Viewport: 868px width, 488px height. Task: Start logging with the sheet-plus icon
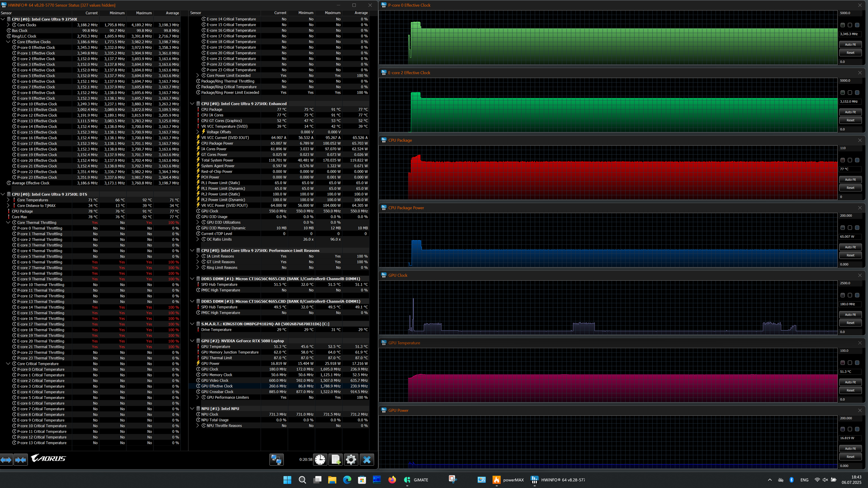click(x=336, y=459)
